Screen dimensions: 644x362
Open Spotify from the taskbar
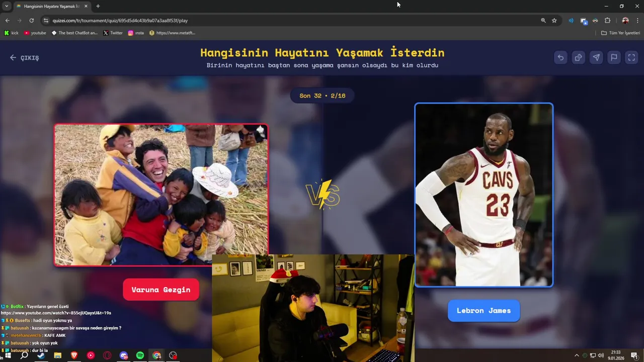click(x=140, y=355)
